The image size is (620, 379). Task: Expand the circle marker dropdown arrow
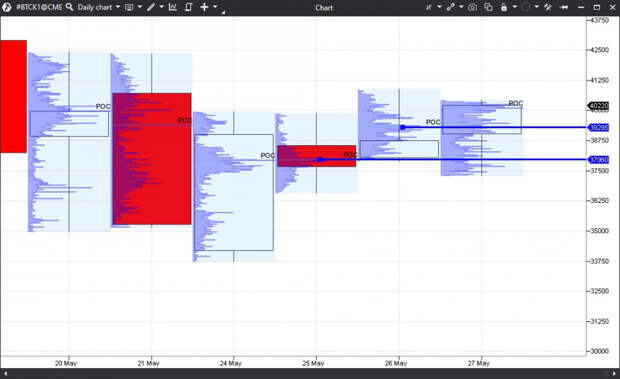point(537,7)
